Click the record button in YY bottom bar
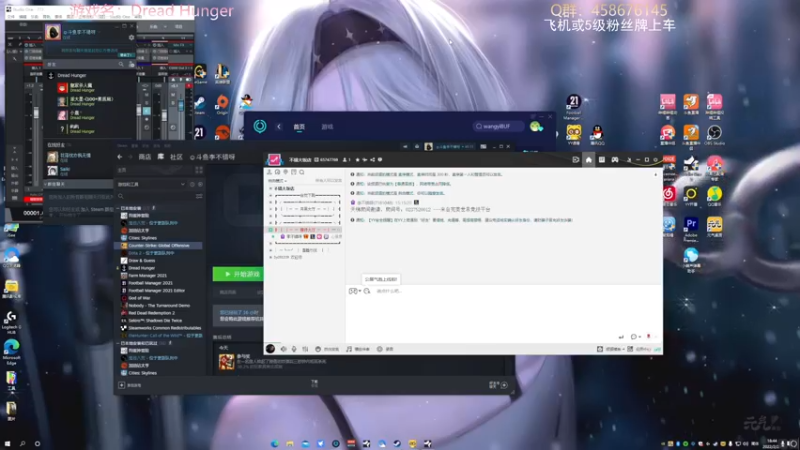800x450 pixels. click(385, 349)
